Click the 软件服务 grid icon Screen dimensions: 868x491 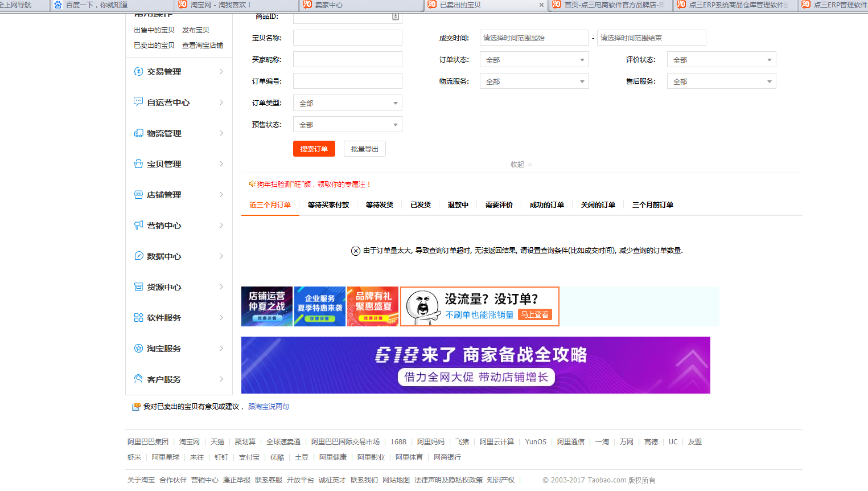click(138, 317)
